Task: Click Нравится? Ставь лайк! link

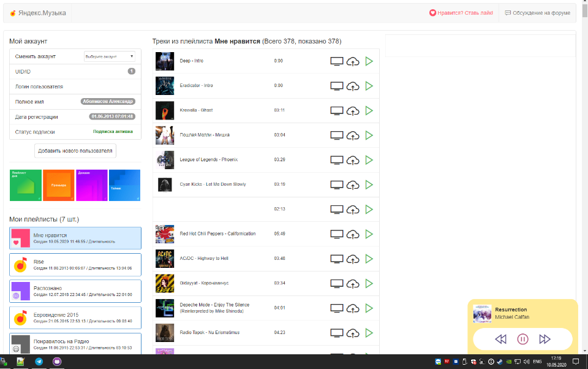Action: (x=461, y=13)
